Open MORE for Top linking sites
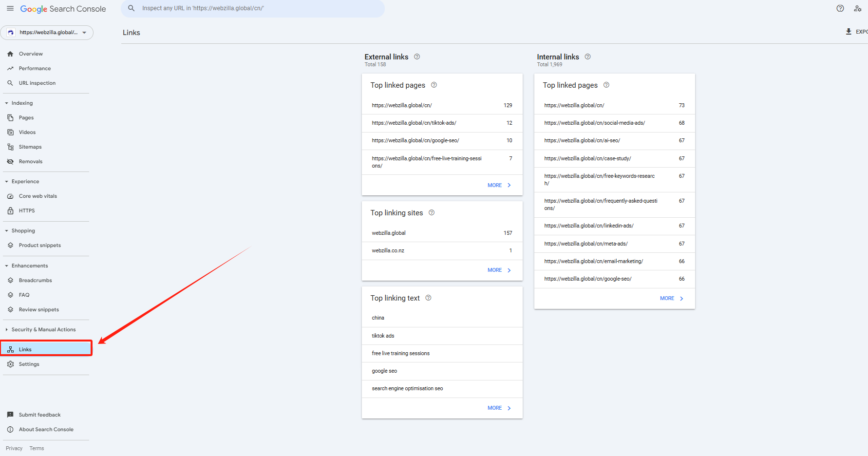This screenshot has height=456, width=868. pos(499,270)
